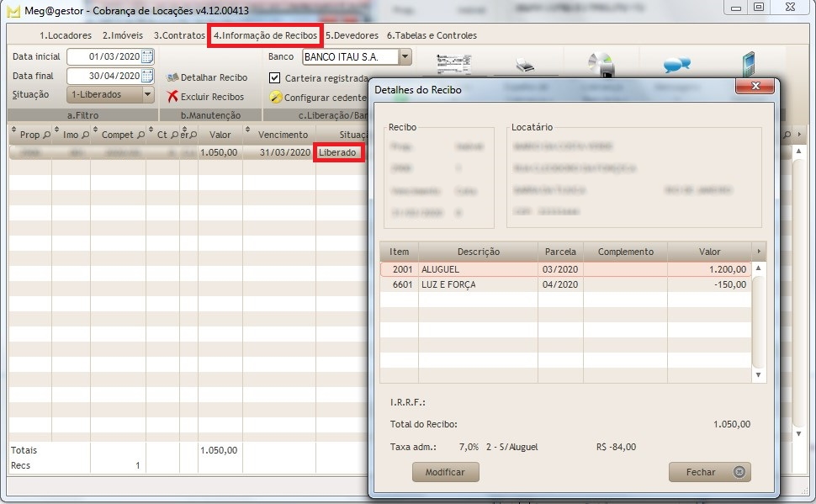This screenshot has height=504, width=816.
Task: Click the printer icon in the toolbar
Action: 525,62
